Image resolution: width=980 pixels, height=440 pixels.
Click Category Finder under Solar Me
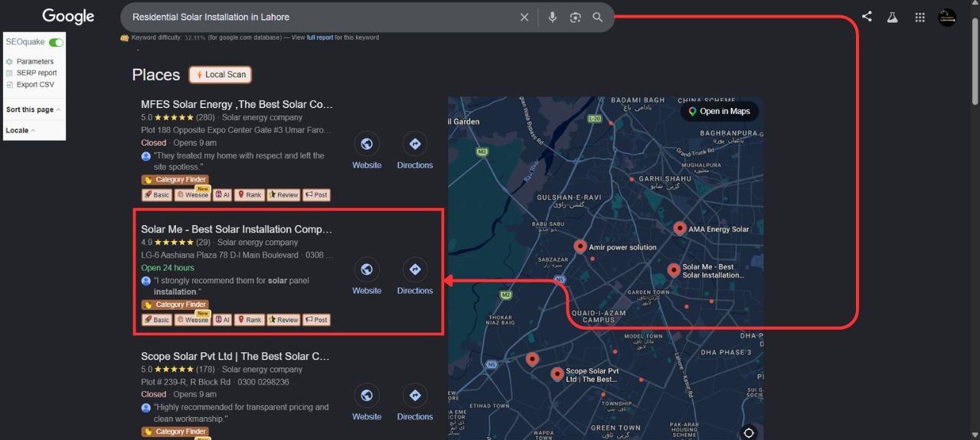point(174,305)
